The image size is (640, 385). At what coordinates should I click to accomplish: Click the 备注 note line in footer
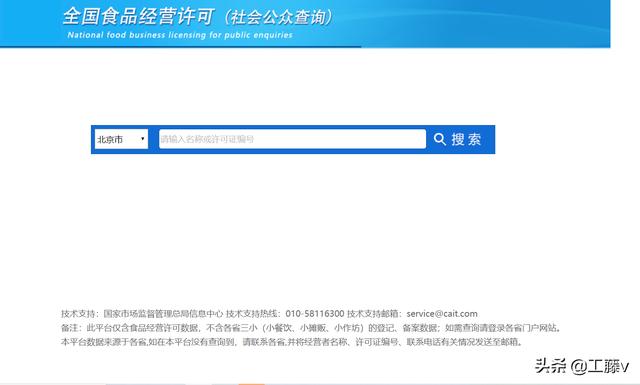pyautogui.click(x=311, y=328)
